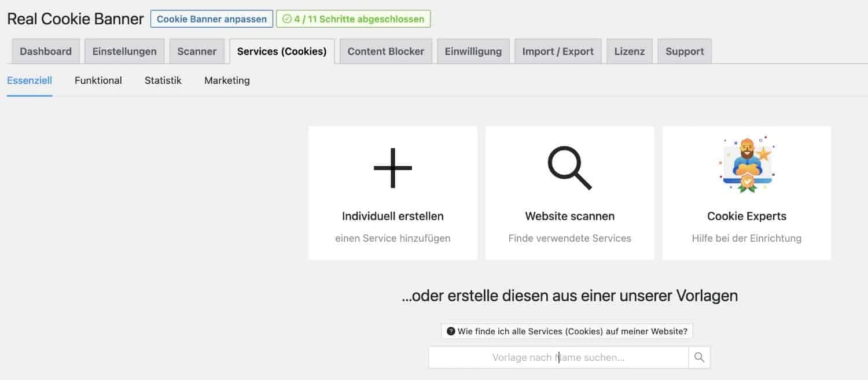Go to the Content Blocker tab
The width and height of the screenshot is (868, 380).
tap(385, 51)
